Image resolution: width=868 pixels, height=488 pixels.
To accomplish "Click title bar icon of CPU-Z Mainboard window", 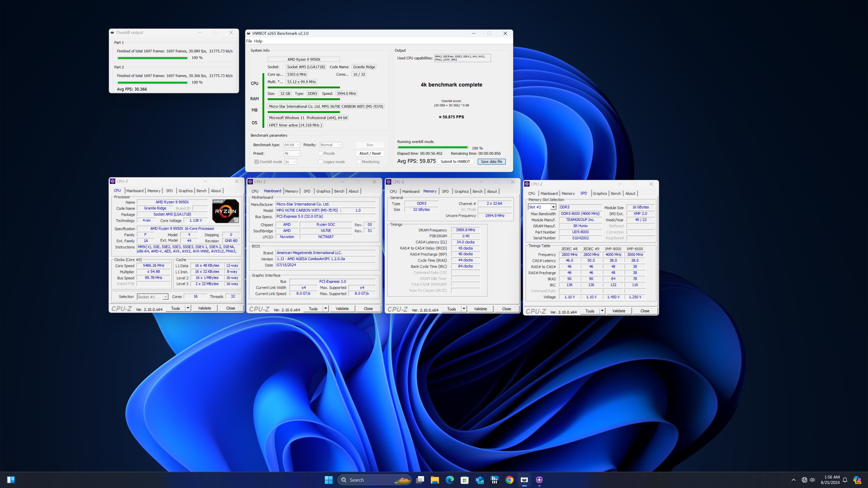I will [250, 182].
